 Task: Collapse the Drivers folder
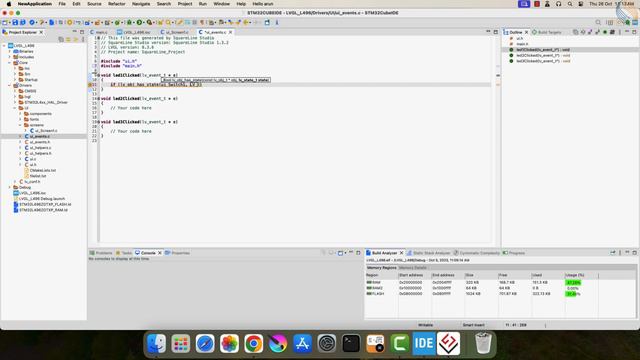click(x=10, y=85)
